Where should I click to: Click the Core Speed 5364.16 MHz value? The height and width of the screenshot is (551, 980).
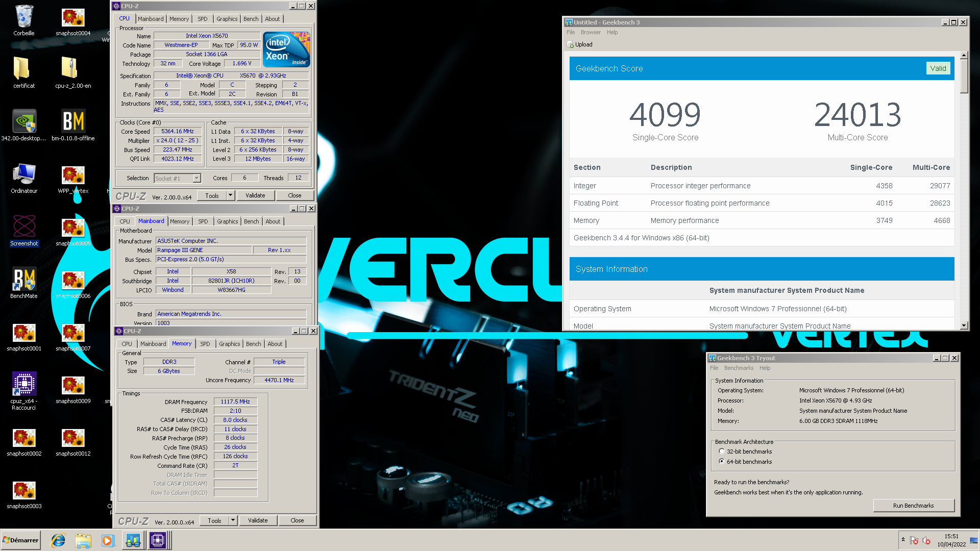pos(178,131)
